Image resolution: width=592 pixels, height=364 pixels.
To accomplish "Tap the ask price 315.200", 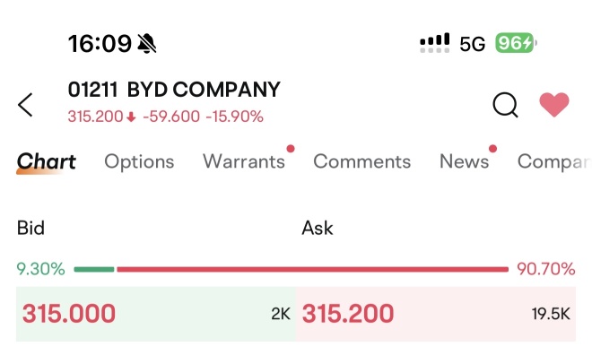I will (348, 314).
